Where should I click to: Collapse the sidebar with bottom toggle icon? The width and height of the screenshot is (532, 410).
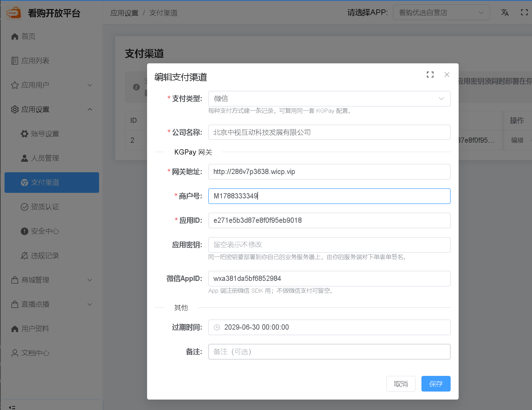[12, 407]
